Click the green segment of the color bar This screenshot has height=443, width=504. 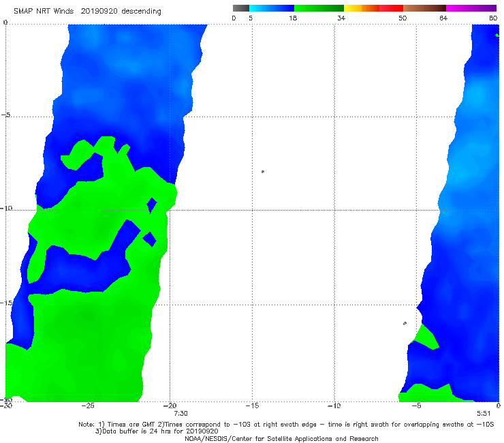tap(319, 8)
